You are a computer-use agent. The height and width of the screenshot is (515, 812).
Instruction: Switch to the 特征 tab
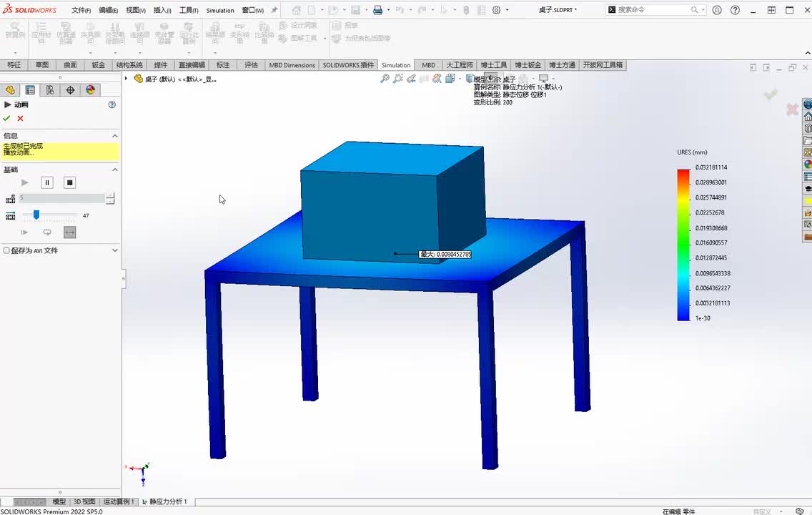pyautogui.click(x=14, y=65)
